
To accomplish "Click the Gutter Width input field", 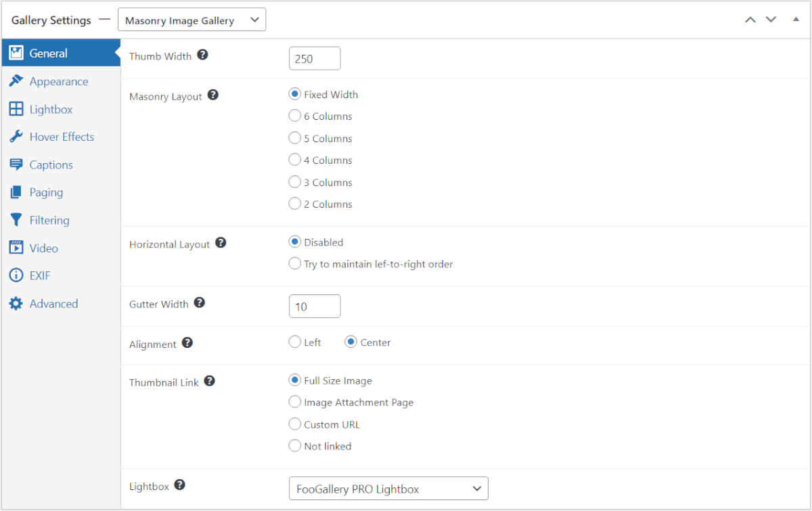I will coord(315,307).
